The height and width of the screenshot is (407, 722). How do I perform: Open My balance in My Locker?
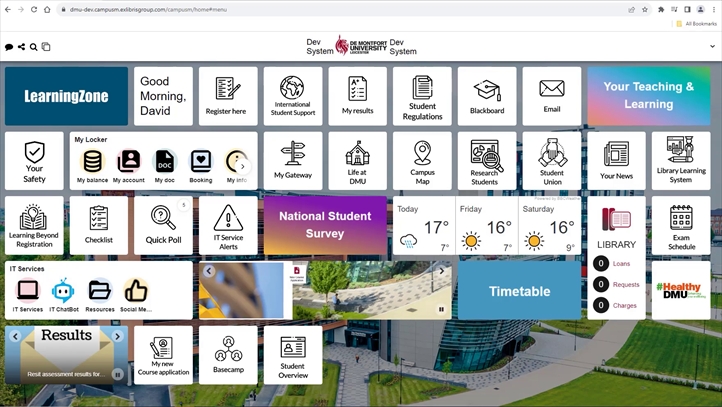[92, 163]
